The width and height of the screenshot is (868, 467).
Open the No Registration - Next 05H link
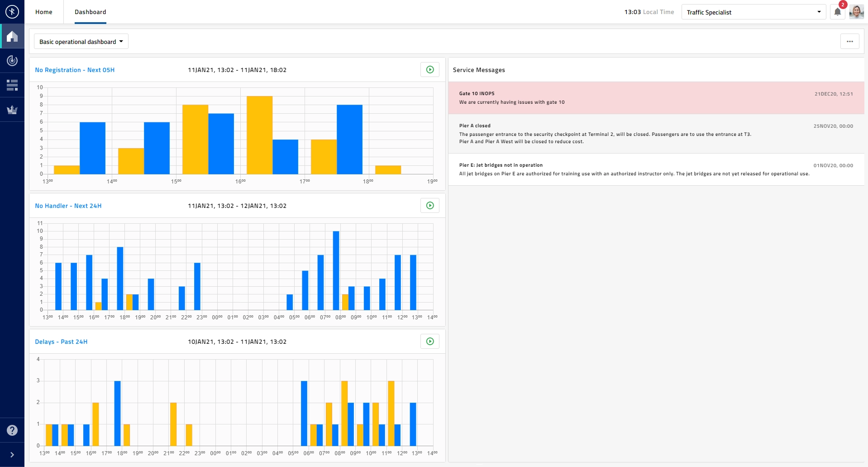tap(75, 70)
